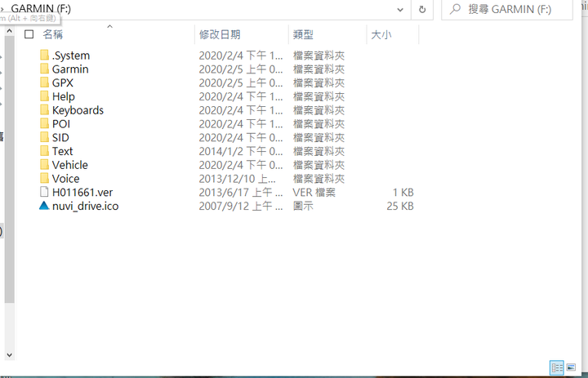The height and width of the screenshot is (378, 588).
Task: Click the 2013/12/10 date of Voice folder
Action: click(x=237, y=179)
